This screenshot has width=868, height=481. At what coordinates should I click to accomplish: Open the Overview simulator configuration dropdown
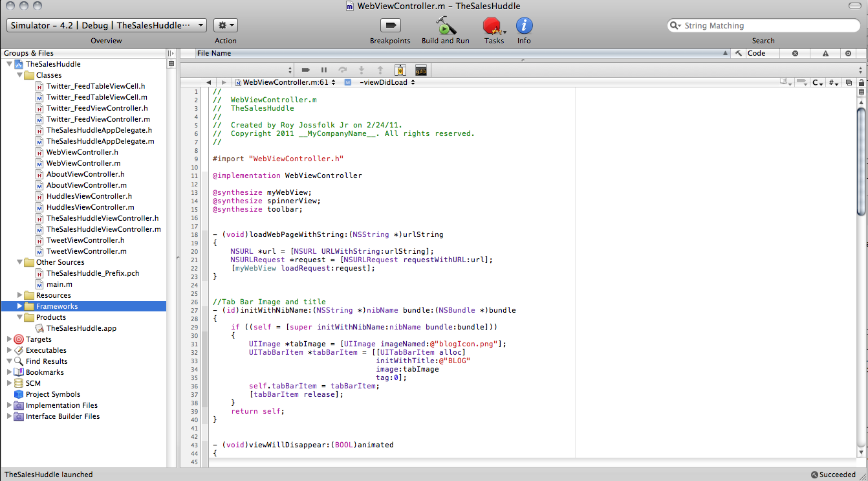[106, 25]
